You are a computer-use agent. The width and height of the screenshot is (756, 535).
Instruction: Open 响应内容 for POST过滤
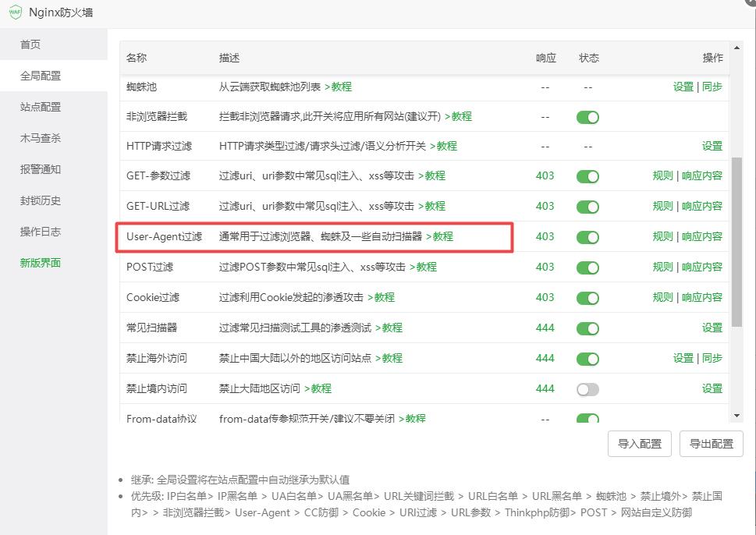pos(702,267)
